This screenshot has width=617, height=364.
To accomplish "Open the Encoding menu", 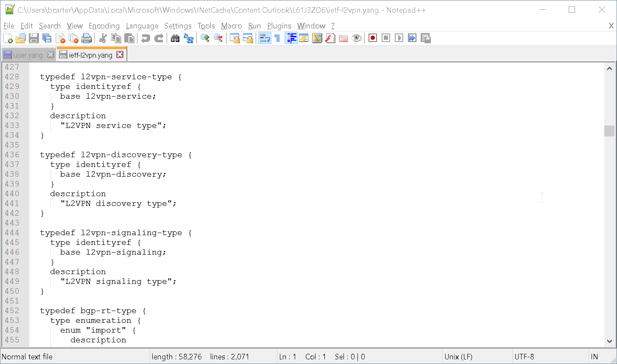I will tap(104, 26).
